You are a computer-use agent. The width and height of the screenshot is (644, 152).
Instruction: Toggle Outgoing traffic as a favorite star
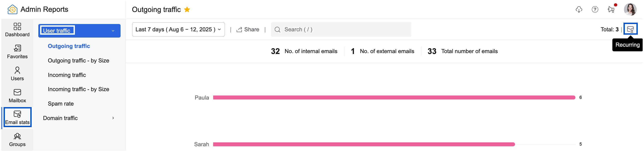pyautogui.click(x=187, y=10)
